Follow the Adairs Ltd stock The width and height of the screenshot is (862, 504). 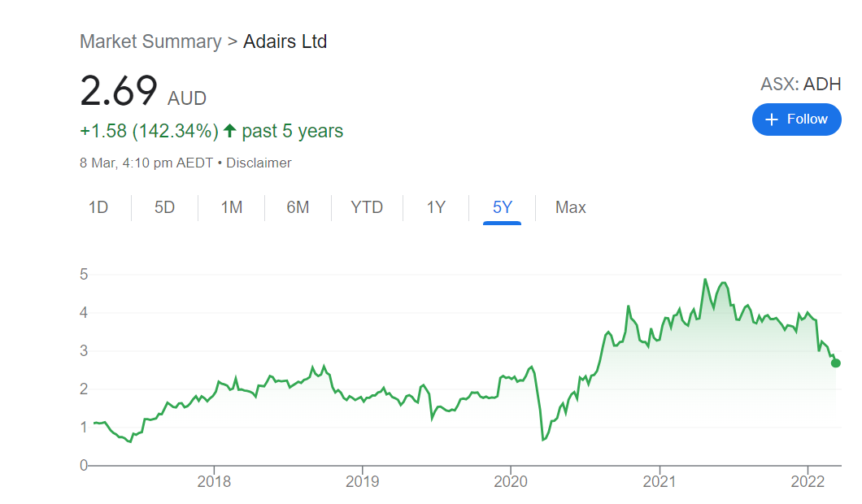coord(796,119)
